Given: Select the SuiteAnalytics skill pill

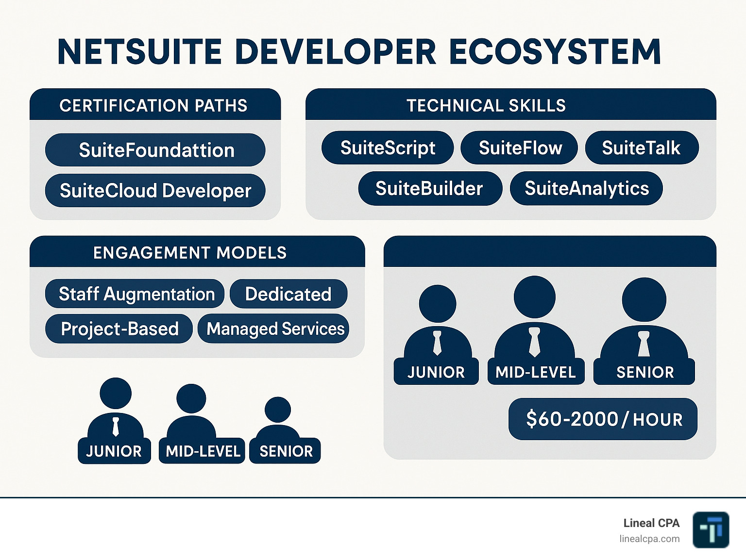Looking at the screenshot, I should [586, 188].
